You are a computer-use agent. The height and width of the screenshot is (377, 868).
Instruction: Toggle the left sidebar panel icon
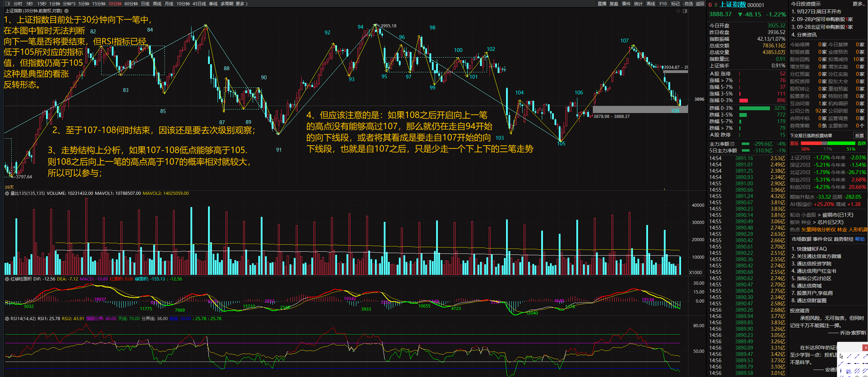[8, 4]
